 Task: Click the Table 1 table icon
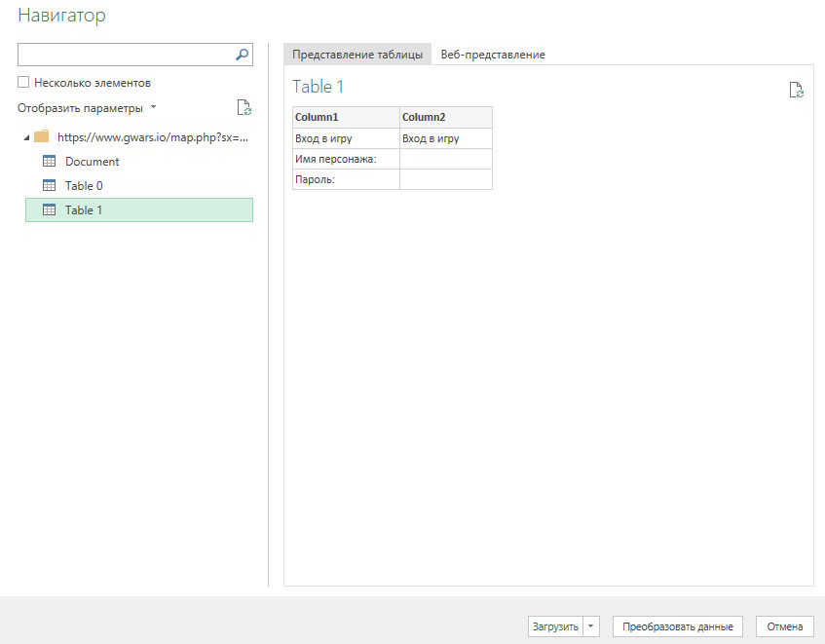click(49, 209)
